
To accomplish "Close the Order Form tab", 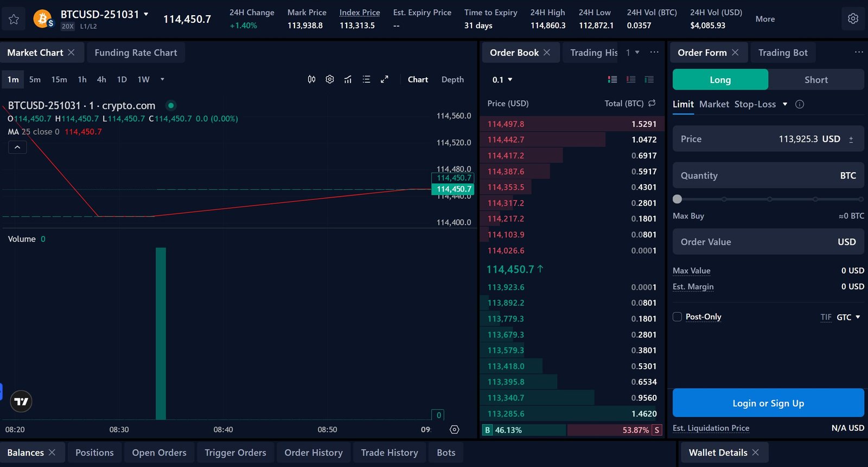I will pos(735,53).
